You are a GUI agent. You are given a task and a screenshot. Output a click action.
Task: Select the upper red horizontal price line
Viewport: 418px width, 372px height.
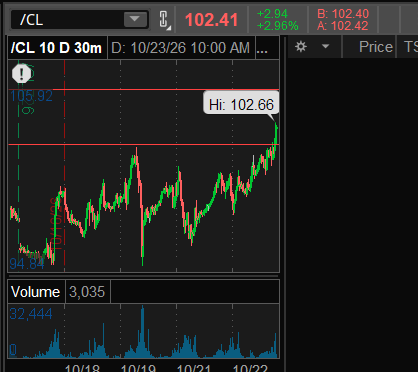[x=143, y=90]
